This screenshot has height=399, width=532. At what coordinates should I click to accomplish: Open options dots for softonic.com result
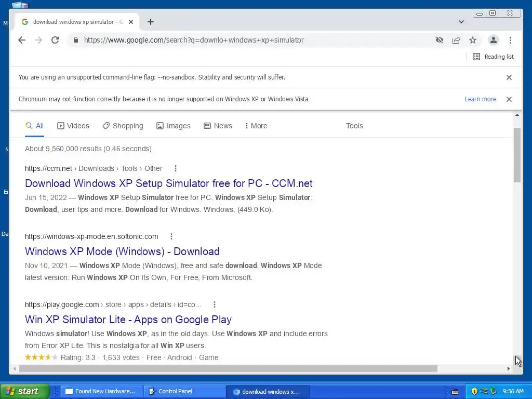click(171, 236)
